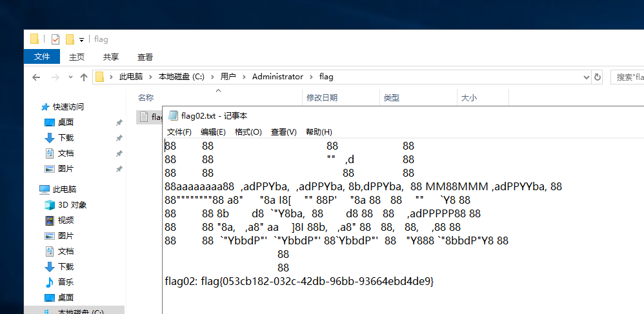644x314 pixels.
Task: Sort files by 修改日期 column
Action: point(322,98)
